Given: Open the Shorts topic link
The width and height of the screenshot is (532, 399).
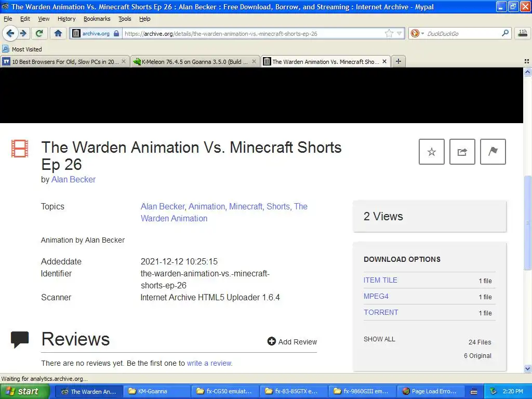Looking at the screenshot, I should [x=278, y=206].
